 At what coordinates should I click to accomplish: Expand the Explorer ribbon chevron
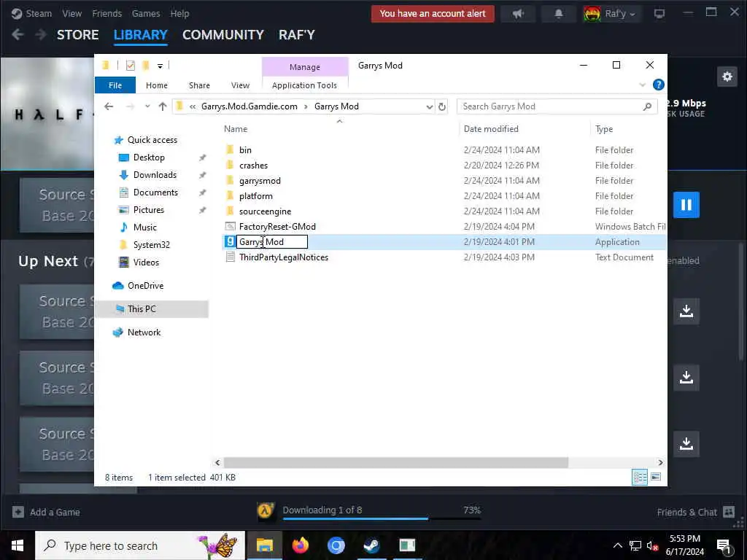point(642,85)
